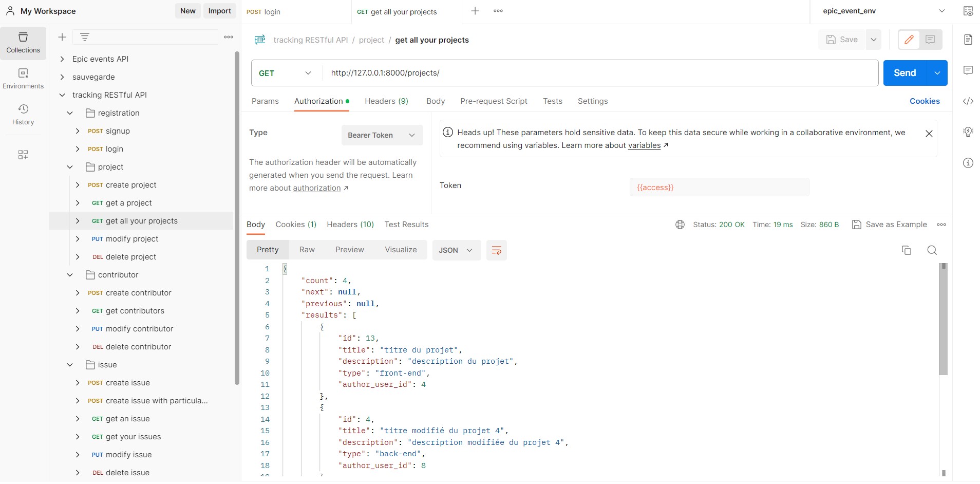980x484 pixels.
Task: Open the Environments sidebar panel
Action: pos(23,79)
